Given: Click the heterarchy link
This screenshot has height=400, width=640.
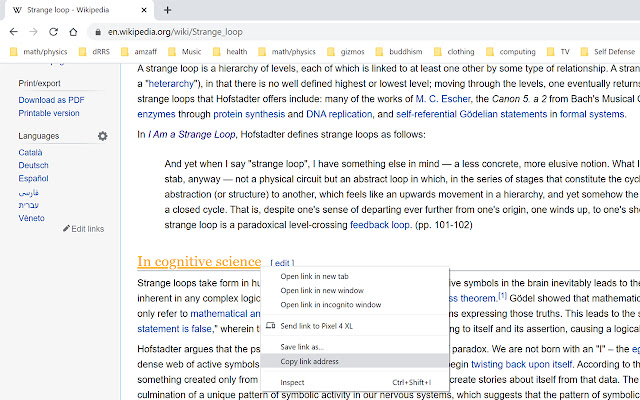Looking at the screenshot, I should pyautogui.click(x=171, y=84).
